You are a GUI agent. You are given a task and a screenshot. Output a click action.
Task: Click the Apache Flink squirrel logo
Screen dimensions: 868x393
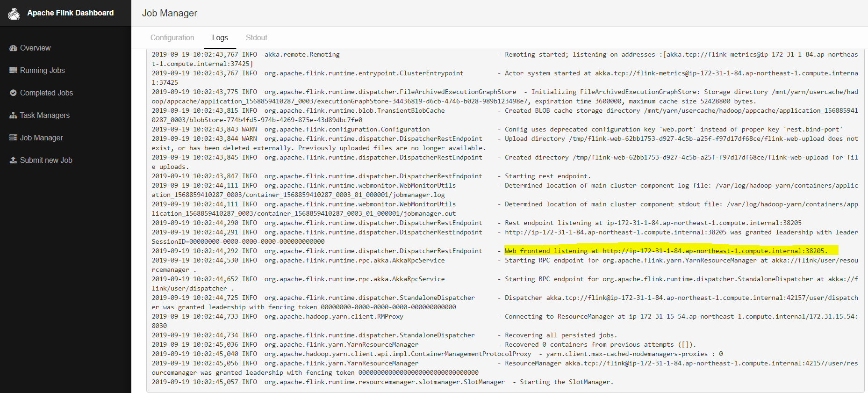point(14,14)
